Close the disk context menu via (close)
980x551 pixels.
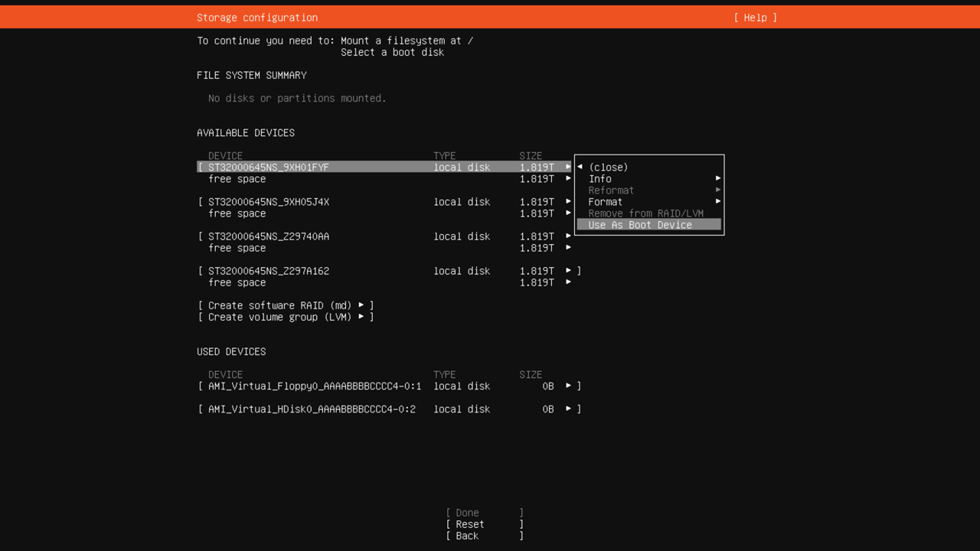click(608, 168)
